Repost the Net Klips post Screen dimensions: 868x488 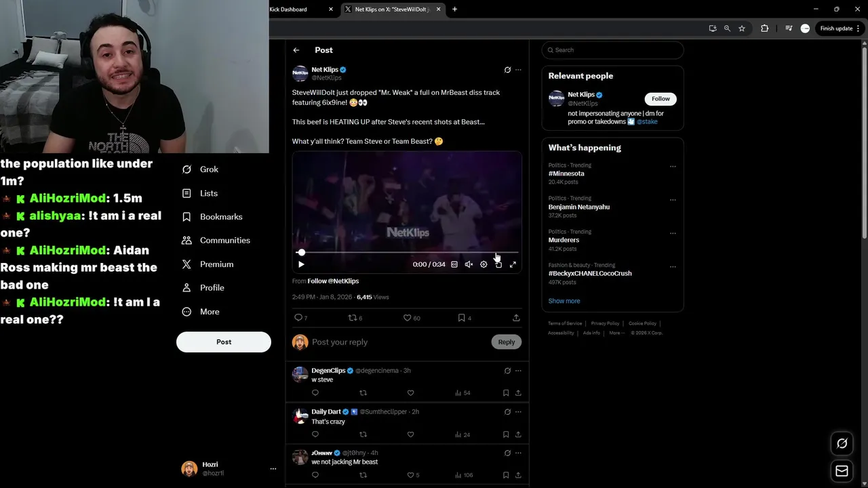[352, 317]
